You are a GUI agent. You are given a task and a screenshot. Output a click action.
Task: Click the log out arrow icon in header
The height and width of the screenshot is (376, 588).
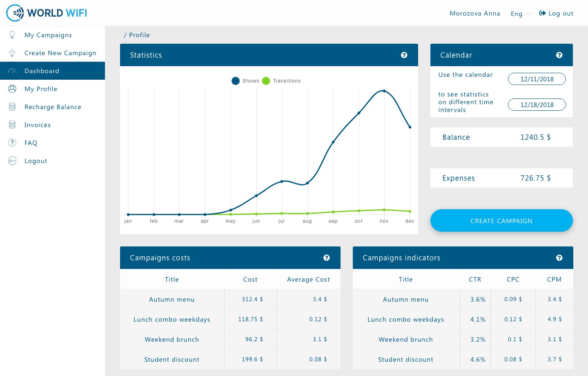[542, 13]
